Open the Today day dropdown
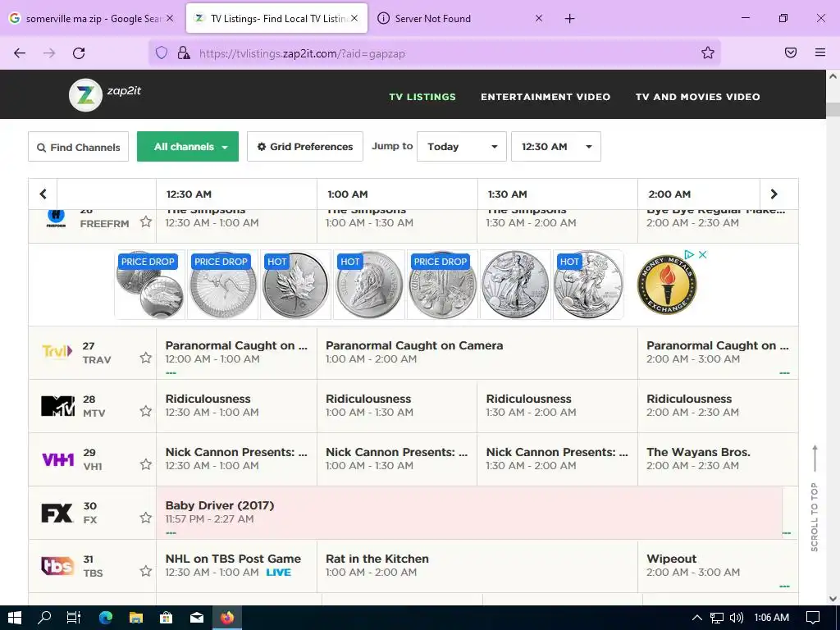Viewport: 840px width, 630px height. [x=461, y=146]
